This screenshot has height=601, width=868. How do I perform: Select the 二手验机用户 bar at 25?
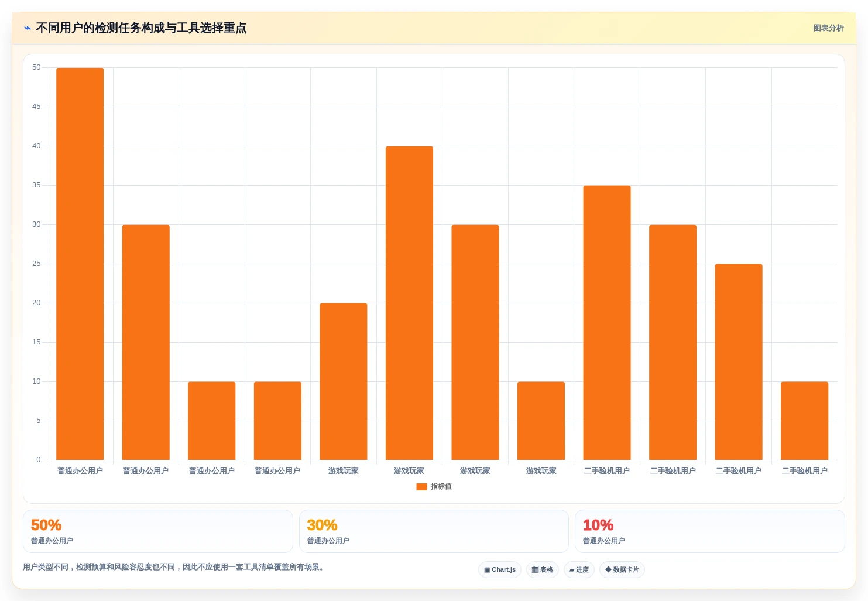(739, 362)
